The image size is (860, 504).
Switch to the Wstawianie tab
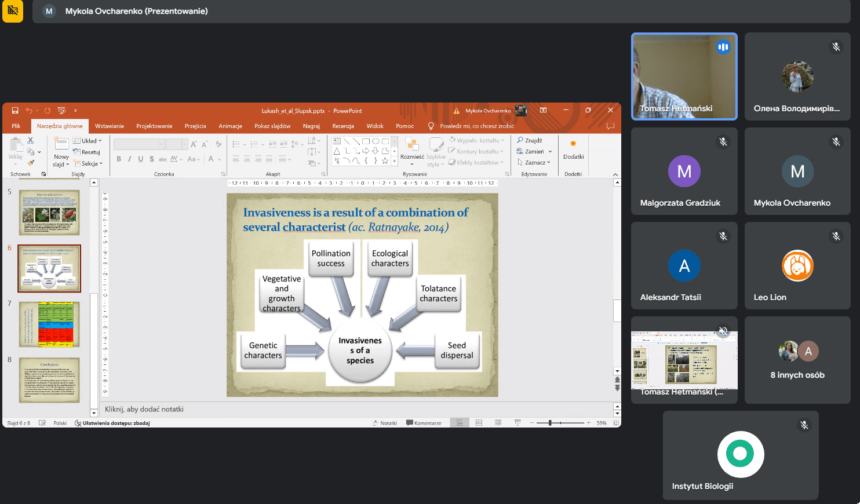point(110,126)
